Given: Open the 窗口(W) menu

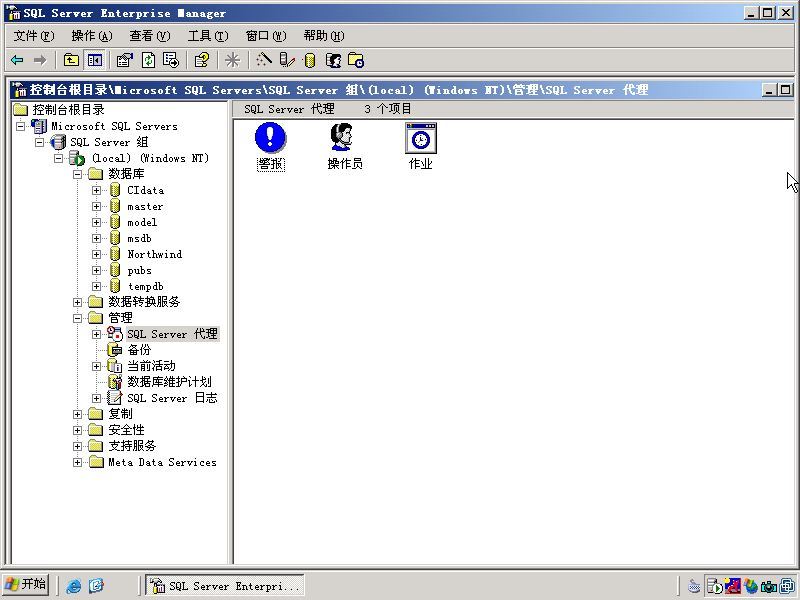Looking at the screenshot, I should (x=266, y=36).
